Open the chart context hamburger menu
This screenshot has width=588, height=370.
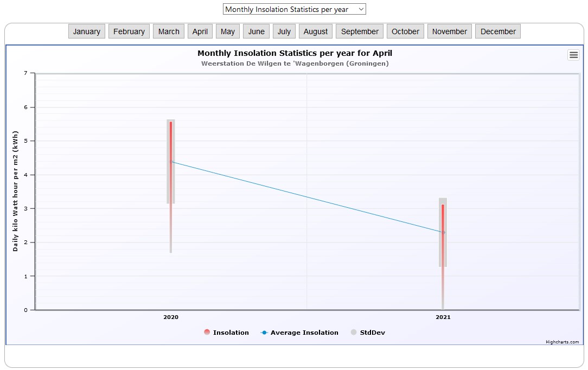click(x=573, y=55)
